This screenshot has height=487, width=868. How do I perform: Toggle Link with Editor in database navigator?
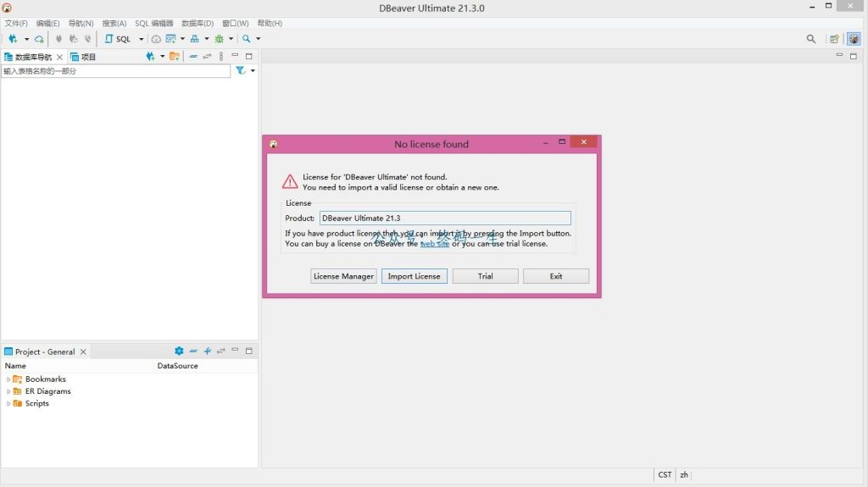coord(207,57)
